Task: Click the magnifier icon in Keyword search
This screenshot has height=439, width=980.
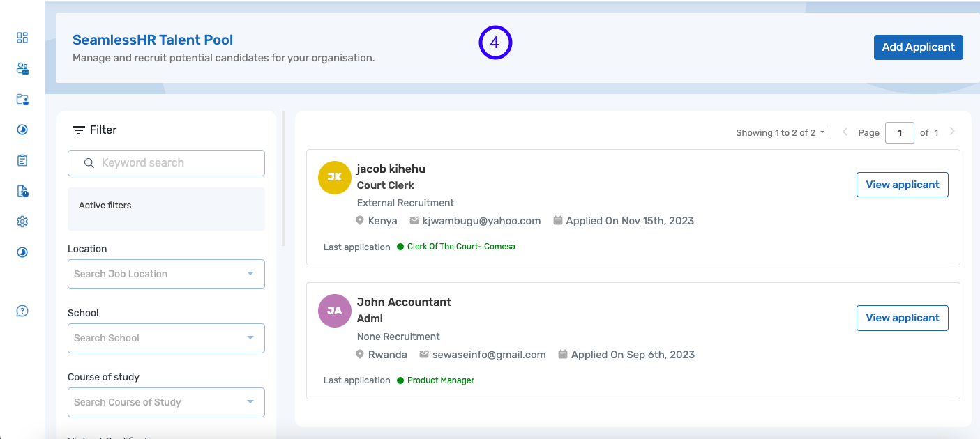Action: 89,163
